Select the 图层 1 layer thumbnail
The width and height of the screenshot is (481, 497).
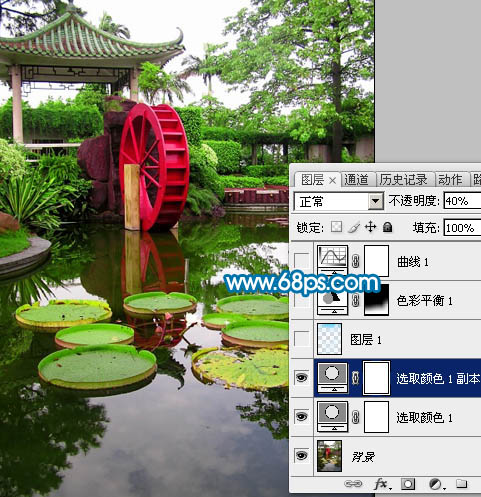click(329, 339)
